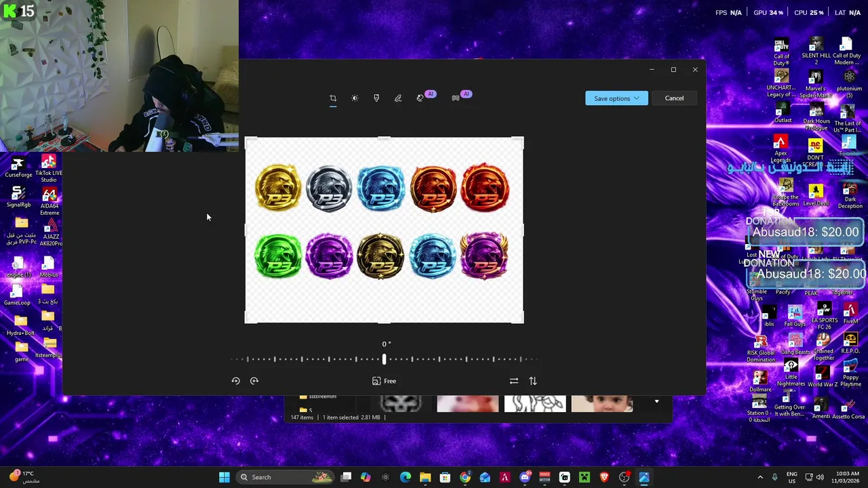This screenshot has height=488, width=868.
Task: Open clock and date flyout
Action: [x=844, y=477]
